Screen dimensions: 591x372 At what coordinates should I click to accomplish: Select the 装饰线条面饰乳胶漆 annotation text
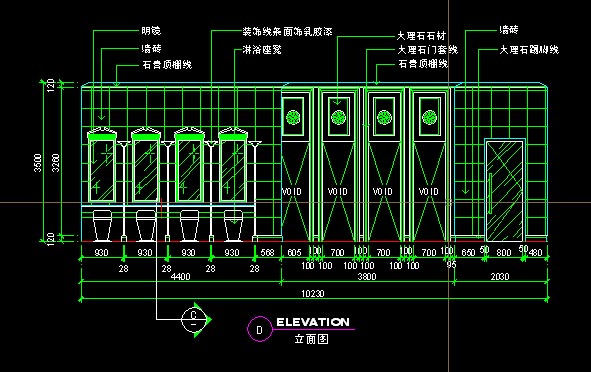click(287, 32)
